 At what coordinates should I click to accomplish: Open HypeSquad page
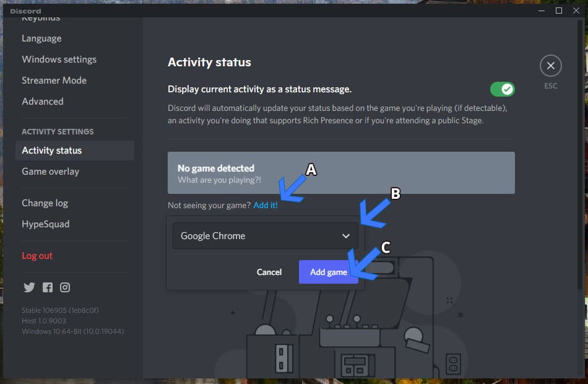(45, 224)
